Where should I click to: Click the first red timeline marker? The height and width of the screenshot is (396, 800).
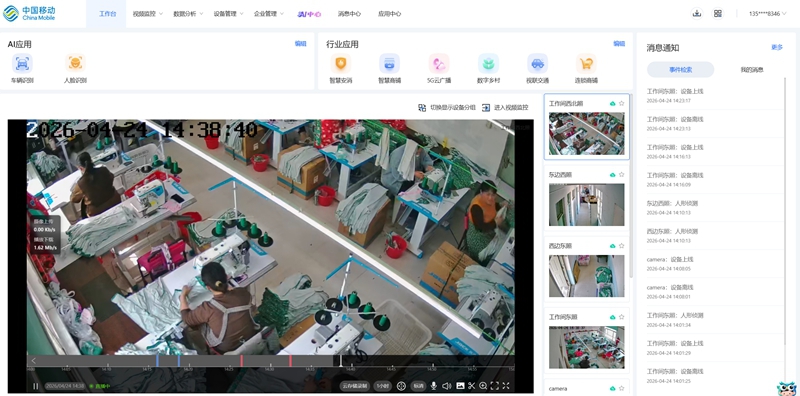click(x=241, y=361)
